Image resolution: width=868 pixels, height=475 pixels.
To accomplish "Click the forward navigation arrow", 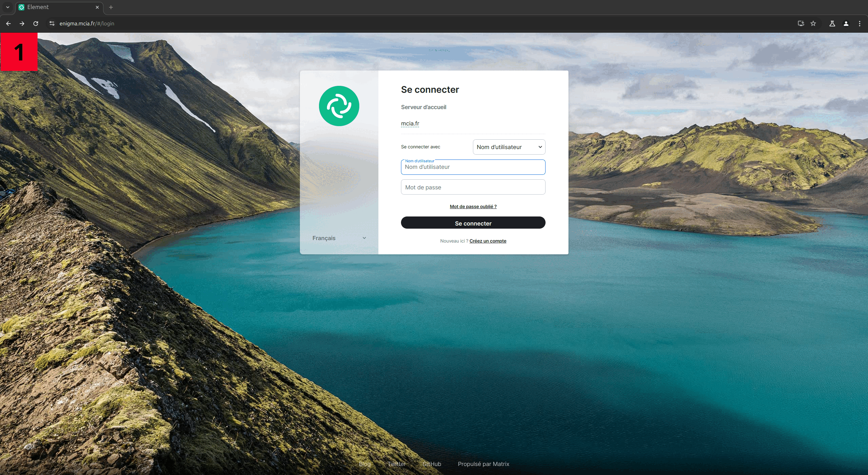I will click(22, 24).
